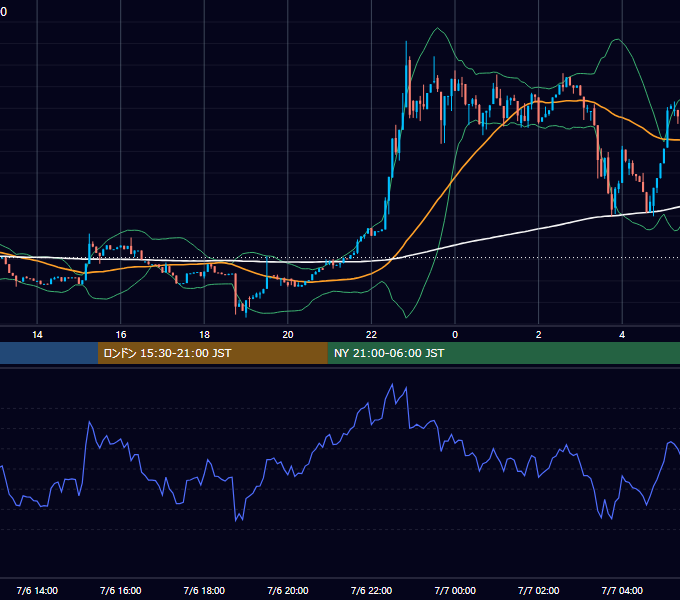Click the 22 hour label on upper axis
The width and height of the screenshot is (680, 600).
coord(371,335)
